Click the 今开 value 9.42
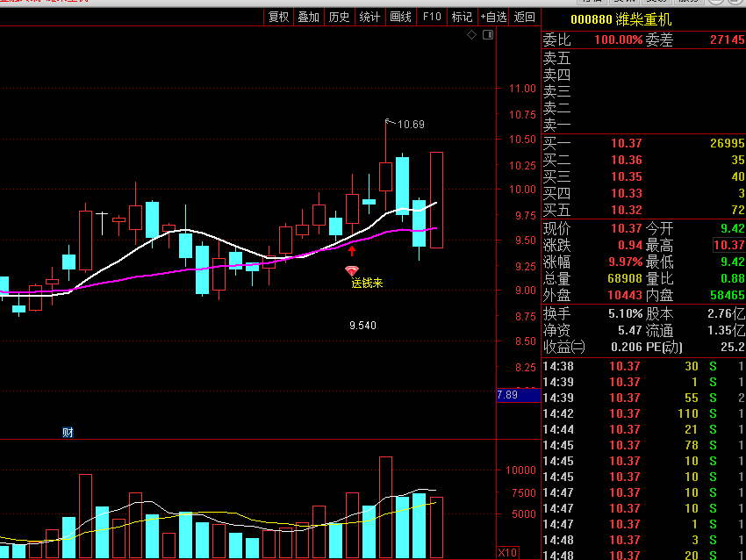This screenshot has width=746, height=560. click(733, 228)
